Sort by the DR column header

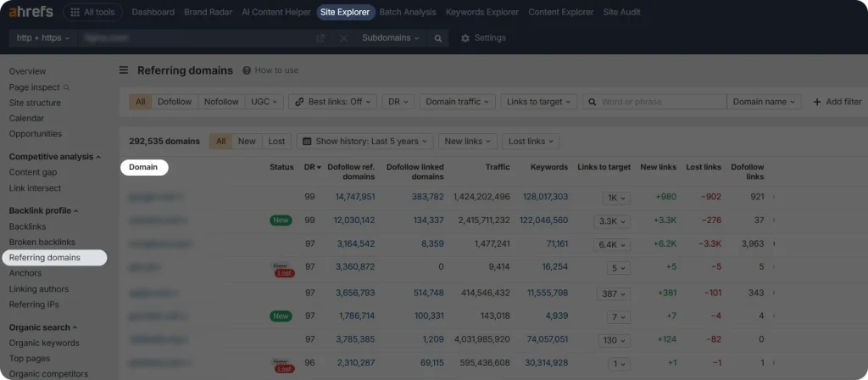(313, 167)
